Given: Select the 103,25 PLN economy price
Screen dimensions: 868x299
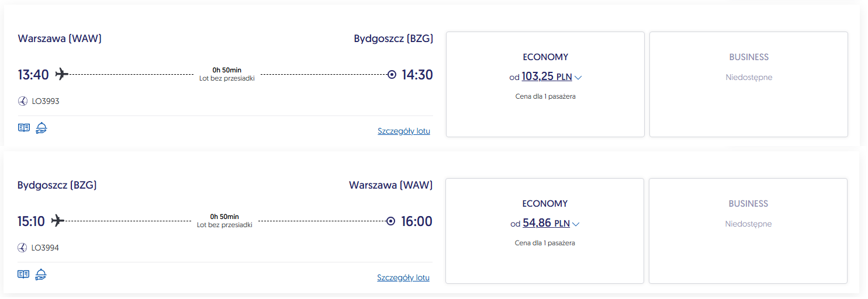Looking at the screenshot, I should tap(547, 77).
